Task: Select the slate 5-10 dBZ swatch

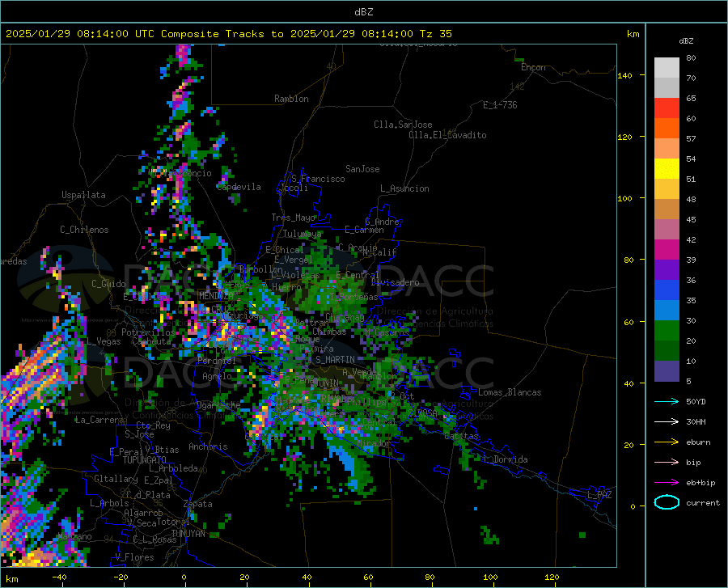Action: point(667,371)
